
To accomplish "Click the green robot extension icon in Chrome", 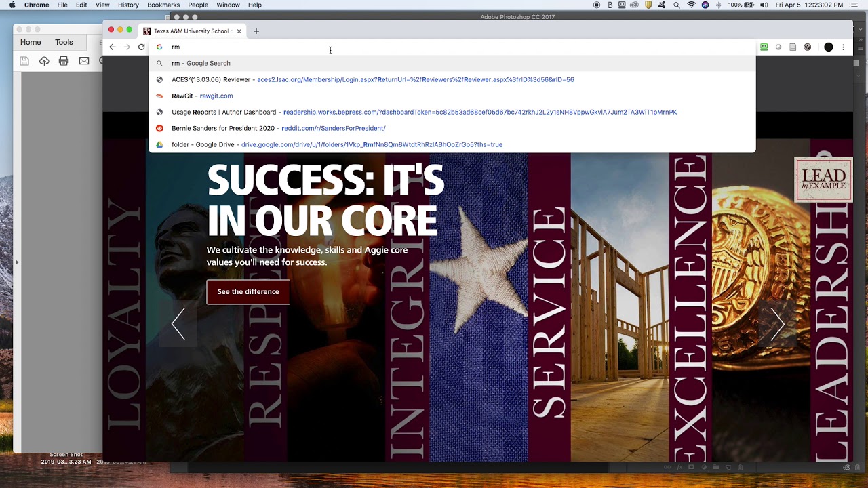I will point(764,47).
